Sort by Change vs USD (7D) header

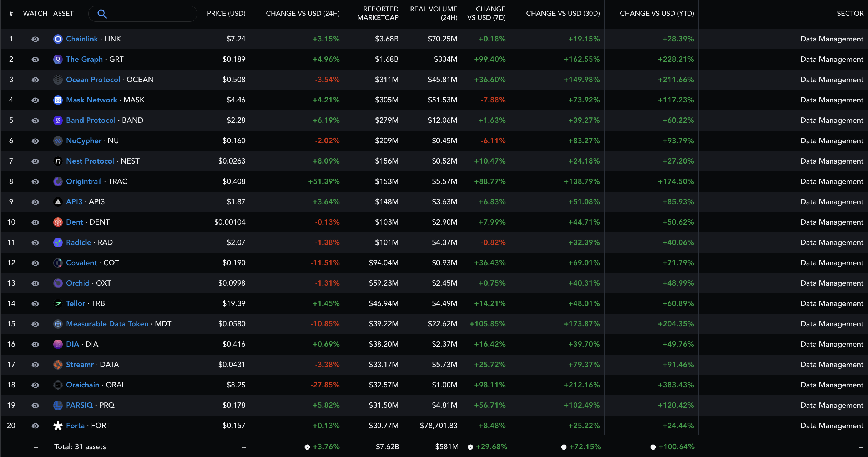coord(486,14)
